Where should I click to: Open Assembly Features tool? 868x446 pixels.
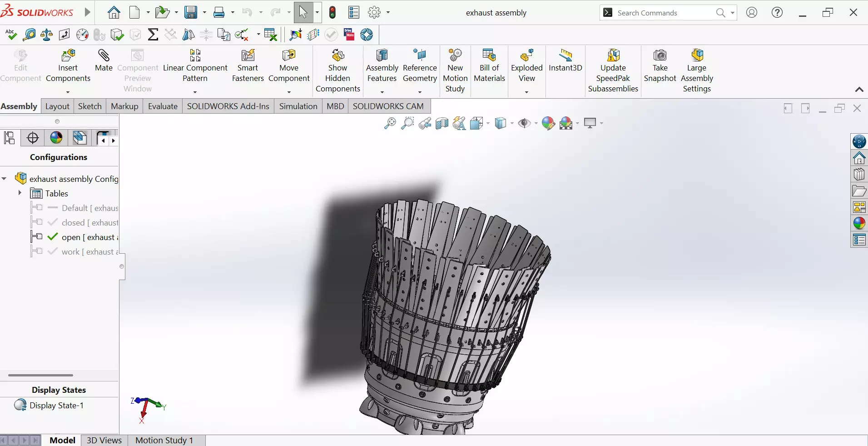[382, 66]
